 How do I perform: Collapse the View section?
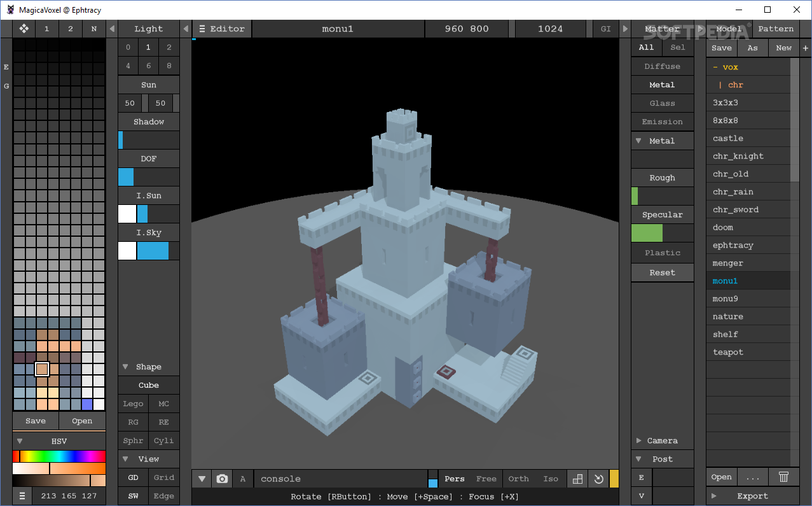point(125,459)
